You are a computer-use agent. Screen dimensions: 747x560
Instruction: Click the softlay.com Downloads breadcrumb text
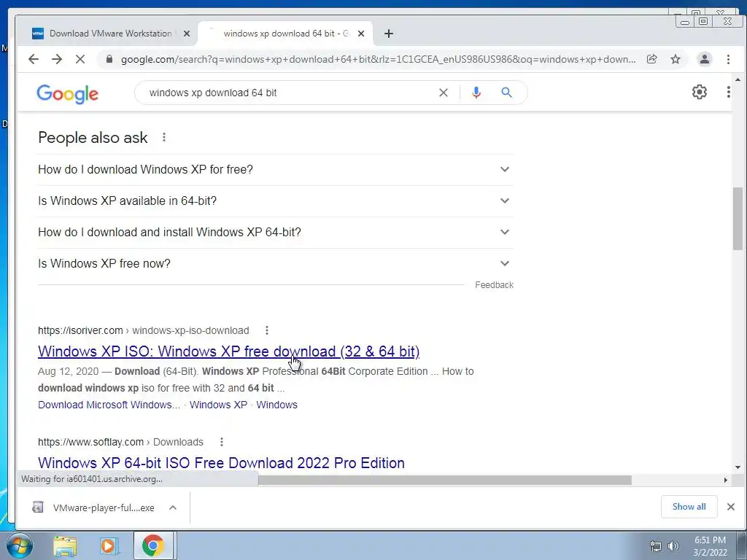[x=120, y=442]
